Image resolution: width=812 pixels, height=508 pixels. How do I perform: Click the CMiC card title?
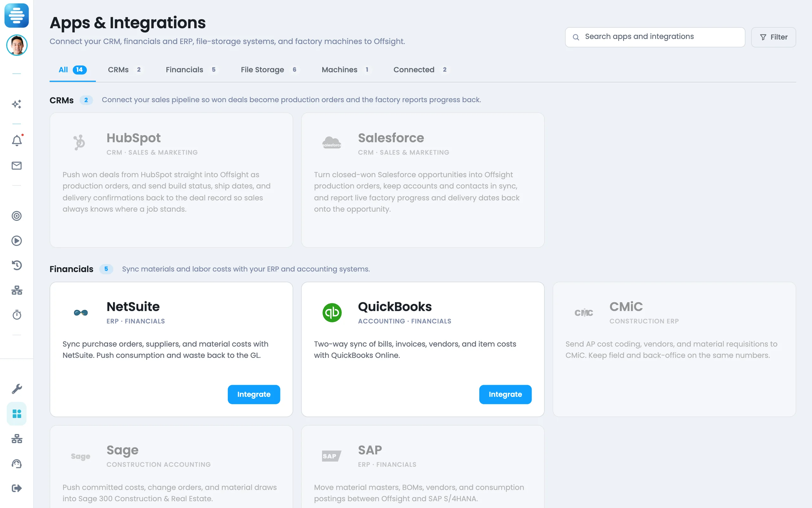click(626, 307)
